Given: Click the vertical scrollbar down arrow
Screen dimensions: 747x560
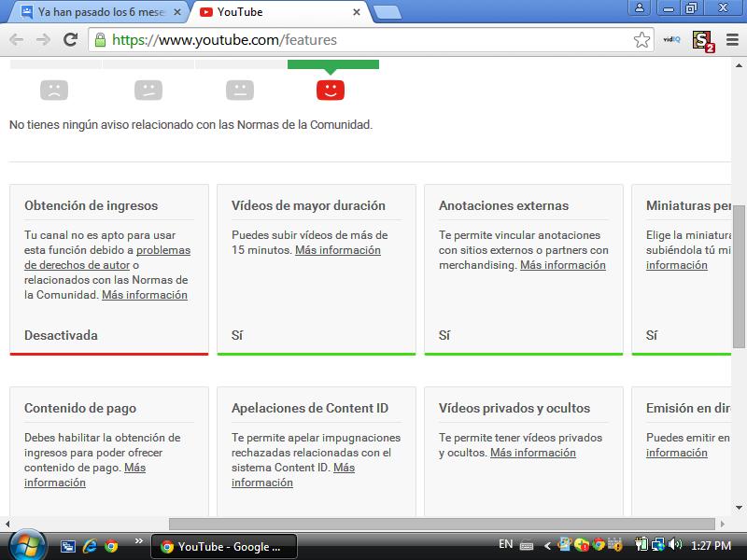Looking at the screenshot, I should pyautogui.click(x=739, y=508).
